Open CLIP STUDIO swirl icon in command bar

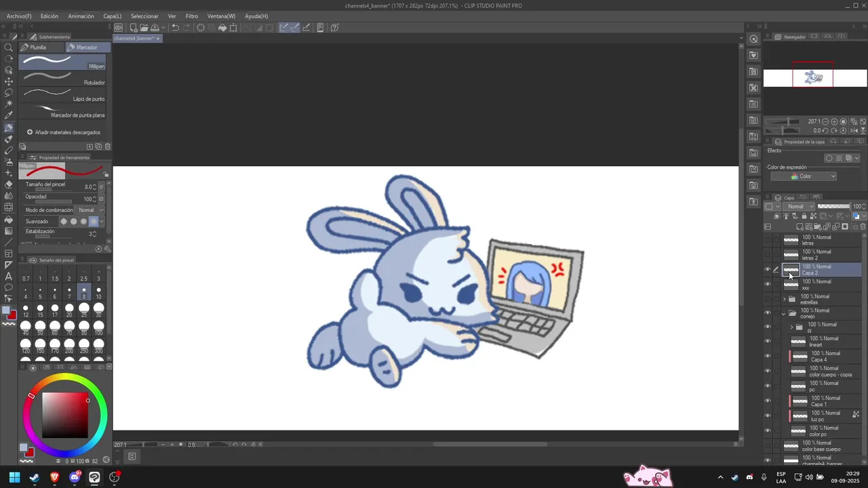[x=119, y=28]
